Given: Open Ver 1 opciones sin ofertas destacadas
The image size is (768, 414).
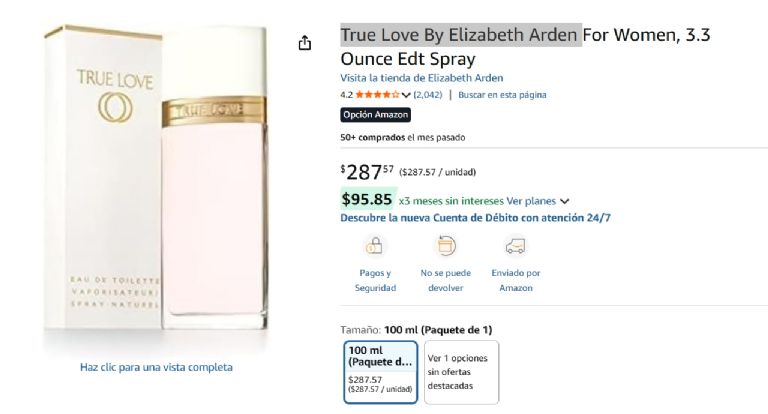Looking at the screenshot, I should [x=461, y=372].
